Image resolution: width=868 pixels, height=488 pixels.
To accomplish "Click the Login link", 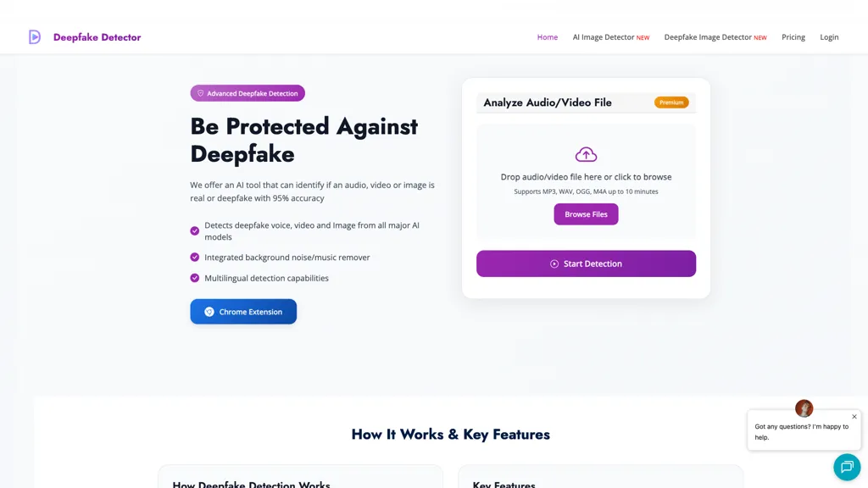I will 829,37.
